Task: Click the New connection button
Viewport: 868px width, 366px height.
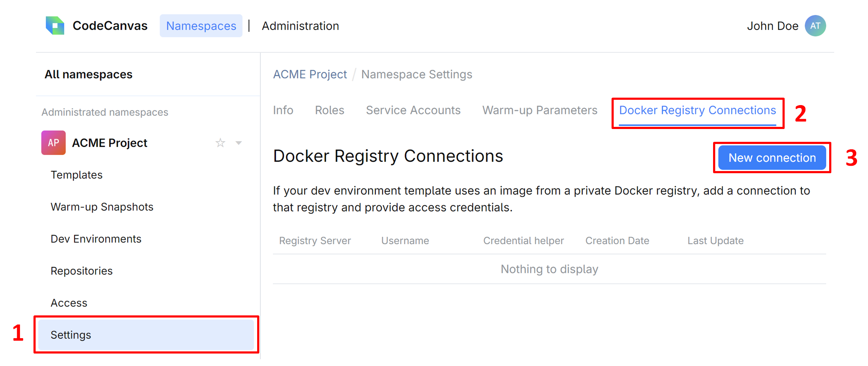Action: (772, 158)
